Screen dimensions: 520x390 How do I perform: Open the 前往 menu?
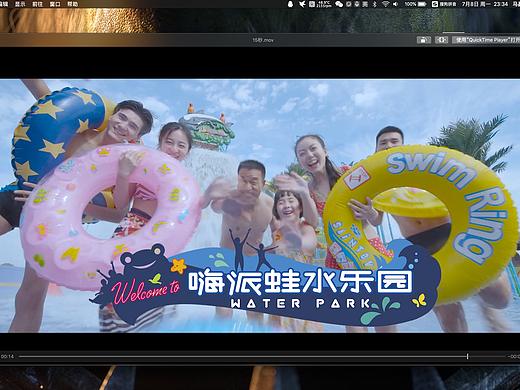[x=37, y=4]
